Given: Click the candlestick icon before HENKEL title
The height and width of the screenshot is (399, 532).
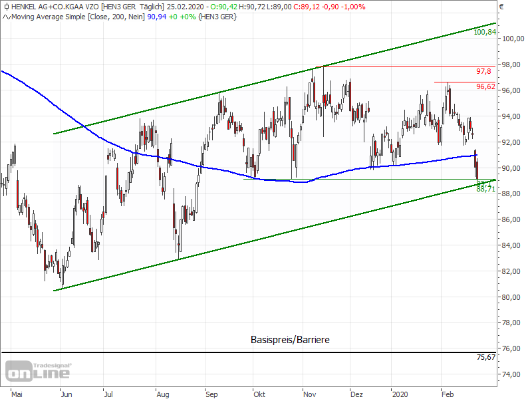Looking at the screenshot, I should (x=6, y=7).
